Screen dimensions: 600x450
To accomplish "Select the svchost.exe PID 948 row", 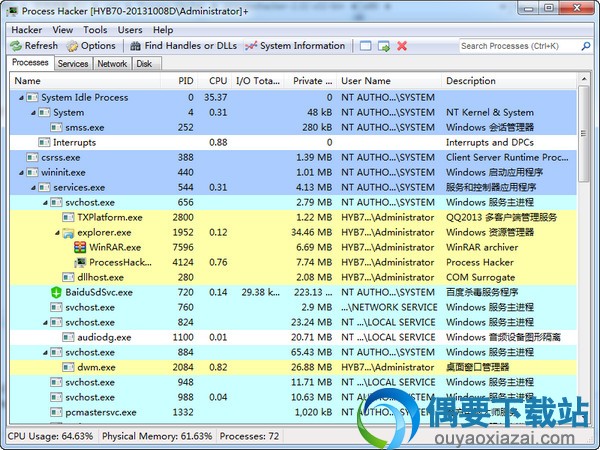I will 293,382.
